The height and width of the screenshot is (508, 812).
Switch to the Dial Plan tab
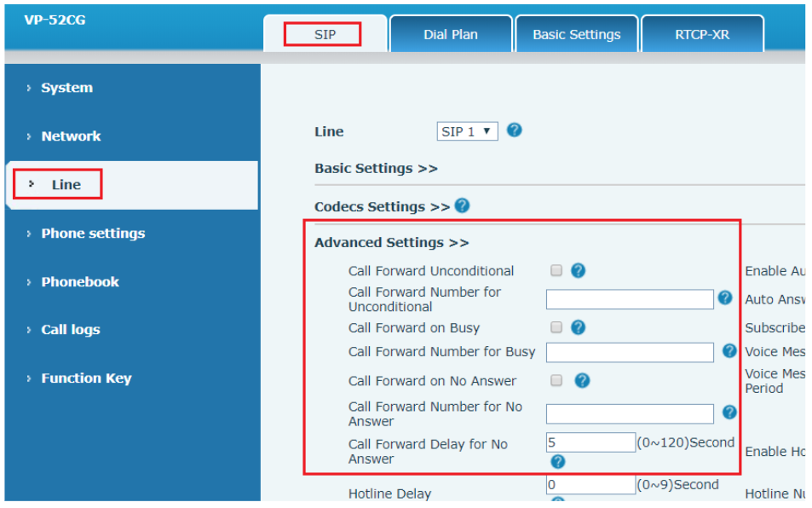pyautogui.click(x=451, y=35)
